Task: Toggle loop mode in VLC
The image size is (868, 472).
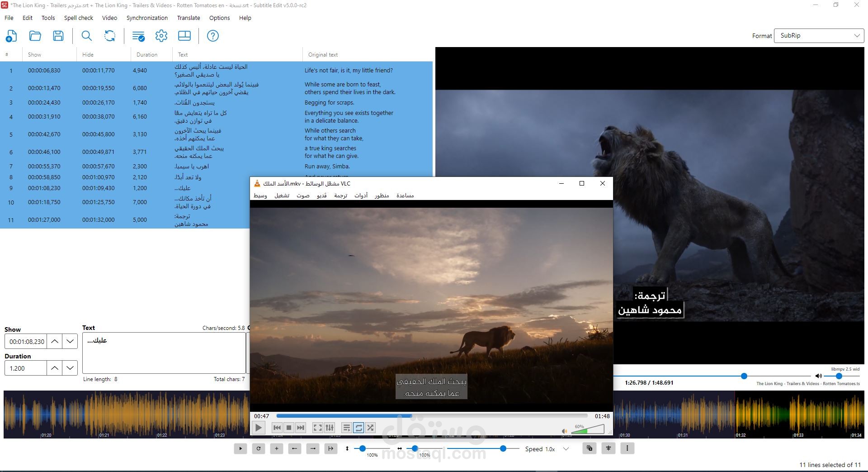Action: pyautogui.click(x=359, y=428)
